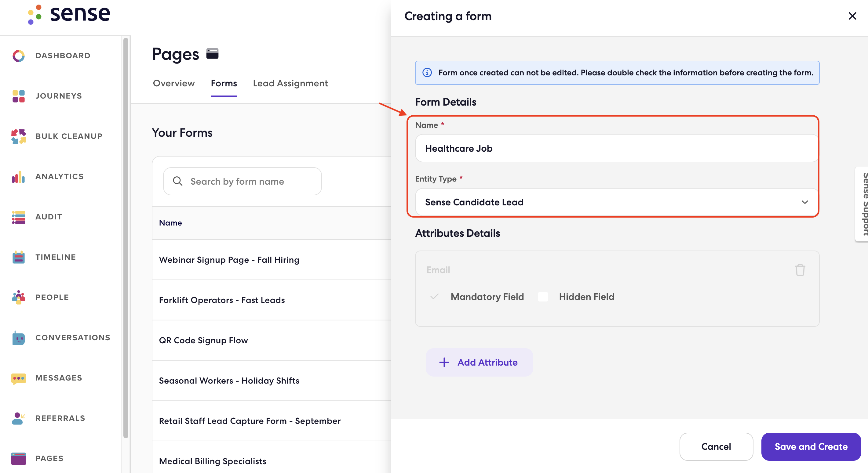Click the info icon in the notice banner
The height and width of the screenshot is (473, 868).
pos(427,73)
